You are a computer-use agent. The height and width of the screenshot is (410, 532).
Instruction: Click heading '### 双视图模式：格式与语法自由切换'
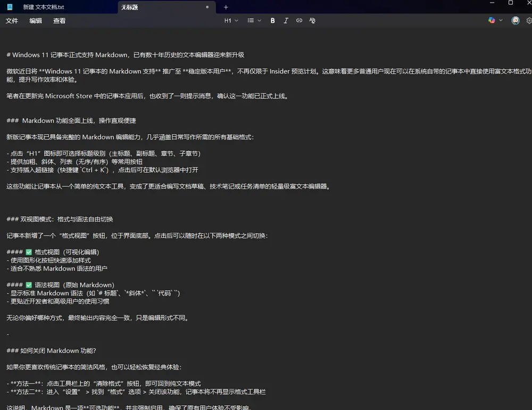(60, 219)
